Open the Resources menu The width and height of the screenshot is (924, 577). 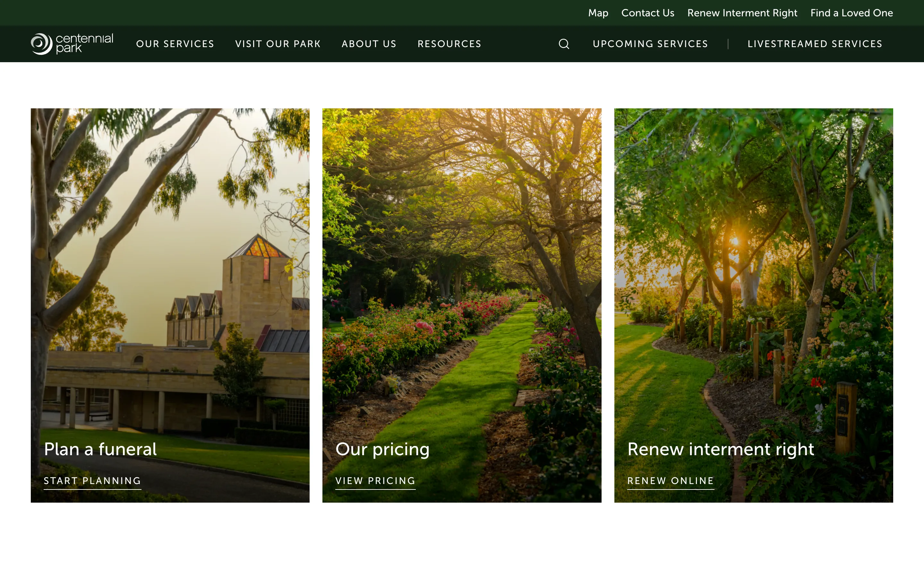pos(449,44)
